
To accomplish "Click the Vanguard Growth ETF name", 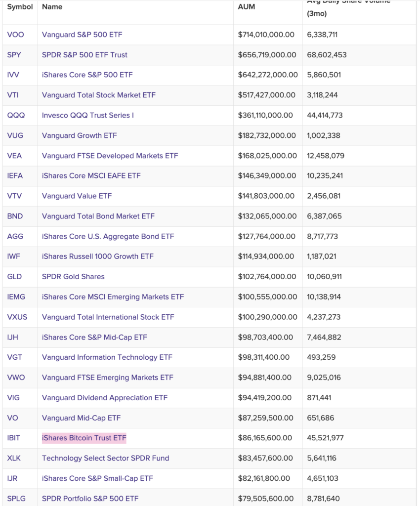I will pos(79,135).
